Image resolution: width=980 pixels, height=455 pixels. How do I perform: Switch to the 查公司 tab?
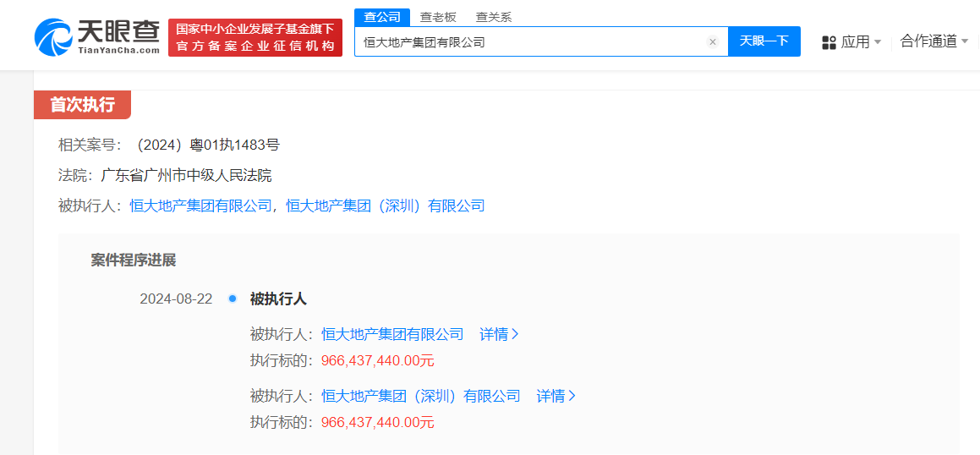tap(382, 17)
